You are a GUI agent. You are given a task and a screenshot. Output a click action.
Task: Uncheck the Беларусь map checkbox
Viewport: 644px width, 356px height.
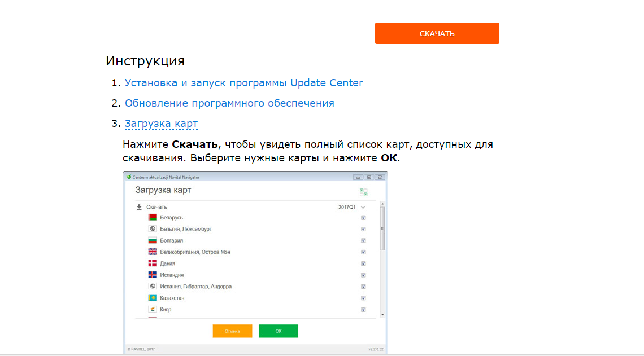coord(363,218)
